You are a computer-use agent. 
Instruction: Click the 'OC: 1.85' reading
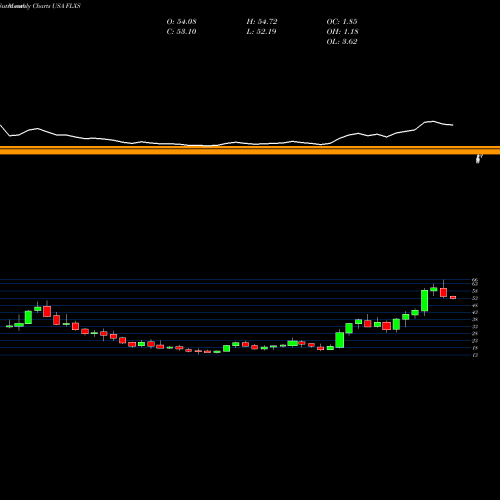(x=342, y=22)
